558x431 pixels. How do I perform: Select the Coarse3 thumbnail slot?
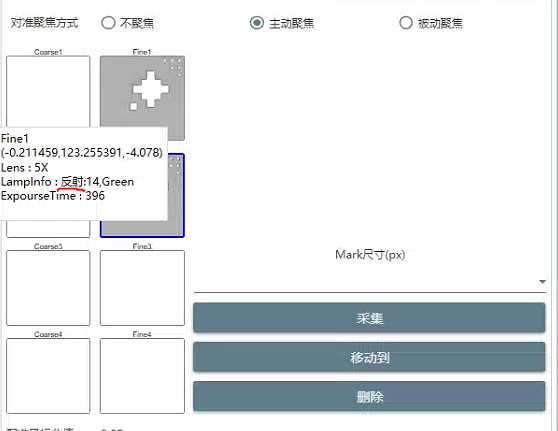pyautogui.click(x=48, y=288)
